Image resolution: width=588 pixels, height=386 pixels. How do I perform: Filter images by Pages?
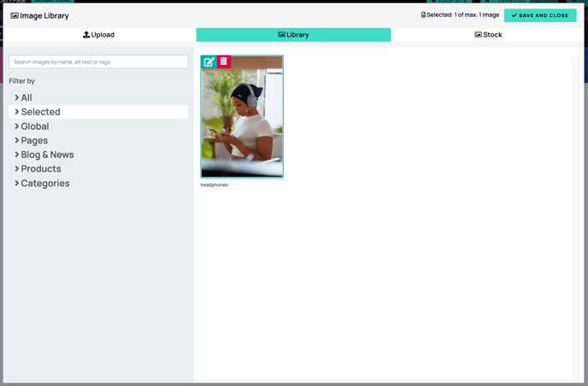pyautogui.click(x=98, y=141)
